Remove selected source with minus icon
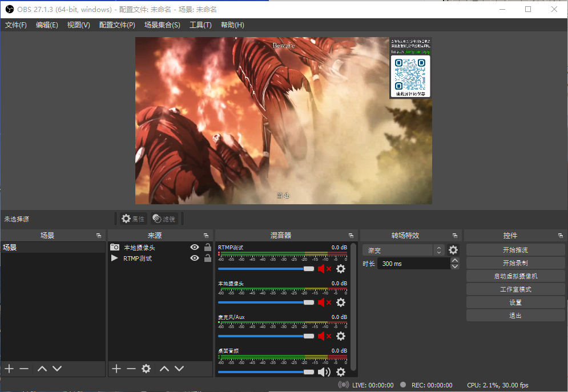Image resolution: width=568 pixels, height=392 pixels. click(131, 369)
